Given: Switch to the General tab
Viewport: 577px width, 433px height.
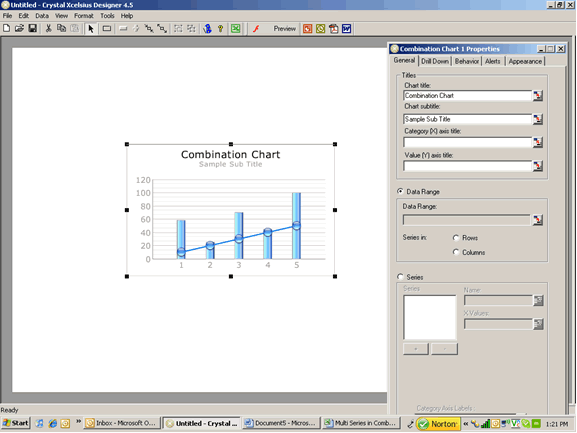Looking at the screenshot, I should point(404,61).
